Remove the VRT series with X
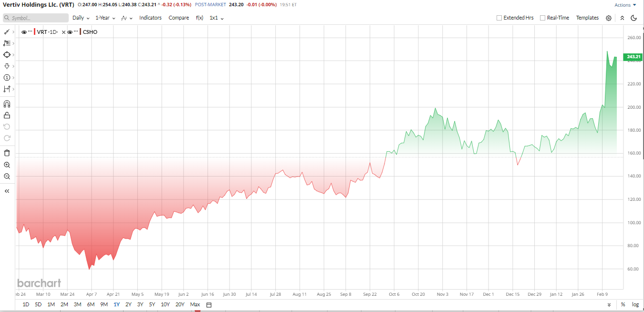This screenshot has height=312, width=644. click(63, 32)
